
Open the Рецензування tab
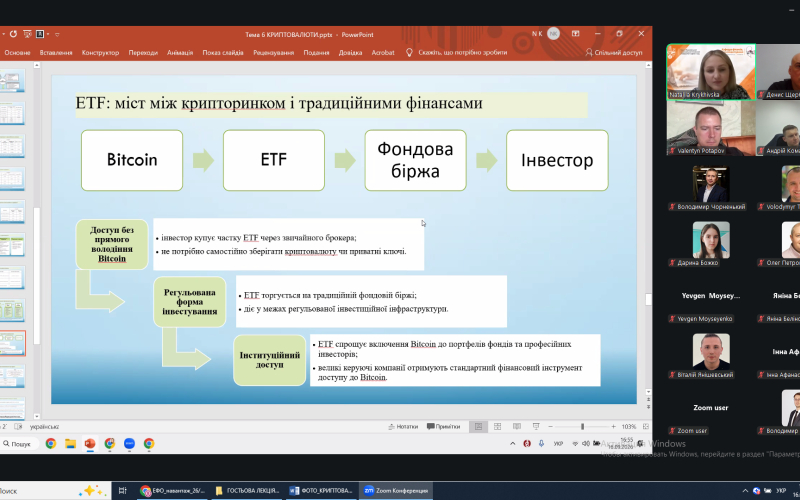click(x=273, y=53)
